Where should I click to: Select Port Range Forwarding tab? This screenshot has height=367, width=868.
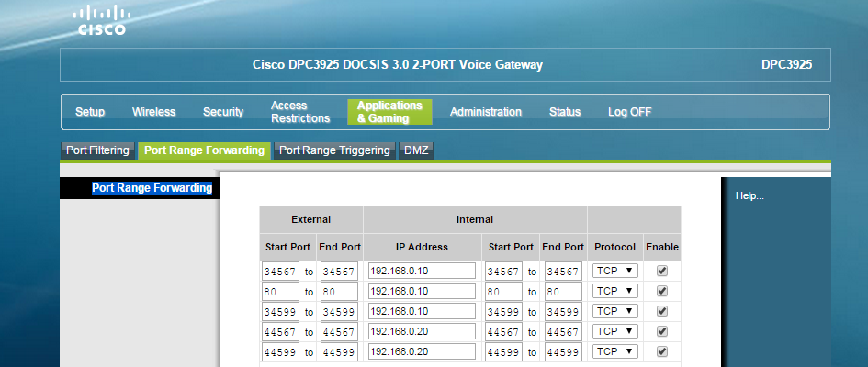click(x=204, y=150)
